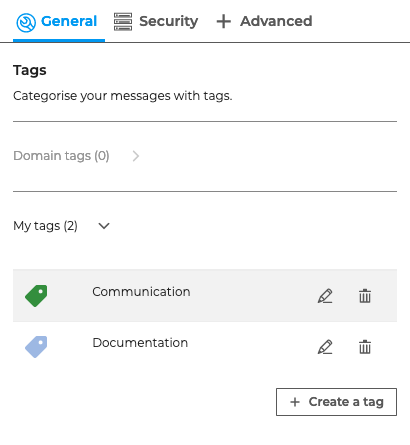Switch to the Advanced tab
The width and height of the screenshot is (410, 445).
click(x=264, y=22)
